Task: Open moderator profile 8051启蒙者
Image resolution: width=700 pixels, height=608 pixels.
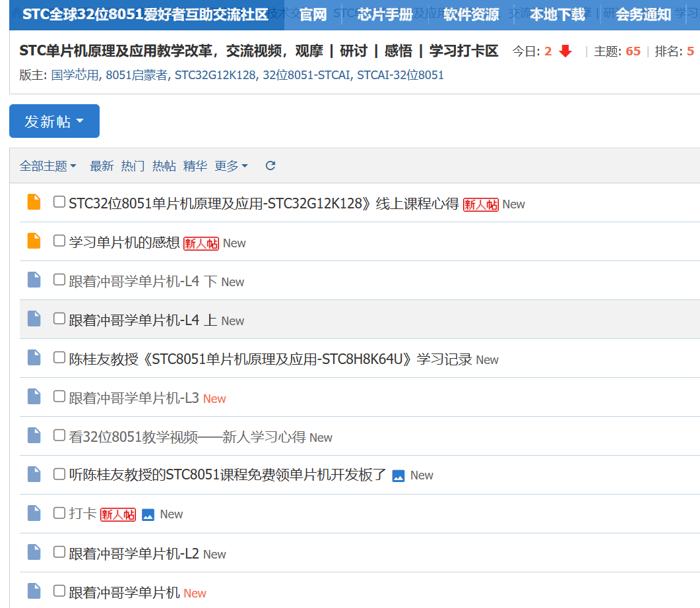Action: pyautogui.click(x=137, y=75)
